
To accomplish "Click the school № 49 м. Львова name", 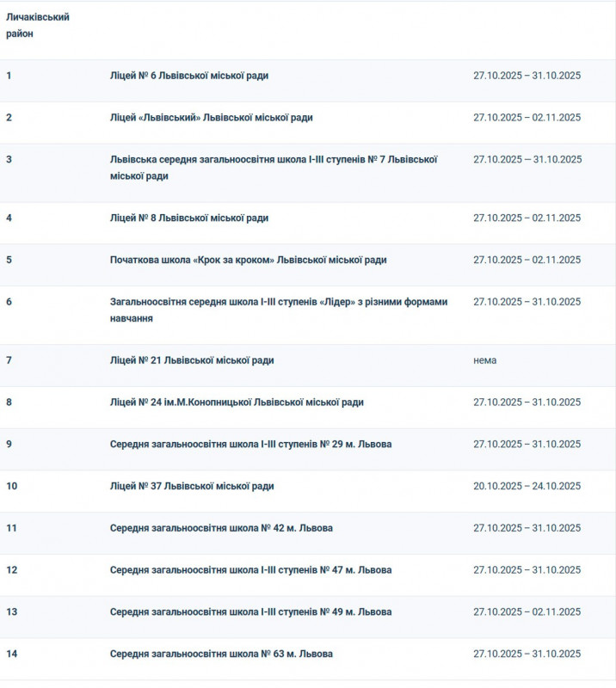I will point(250,612).
